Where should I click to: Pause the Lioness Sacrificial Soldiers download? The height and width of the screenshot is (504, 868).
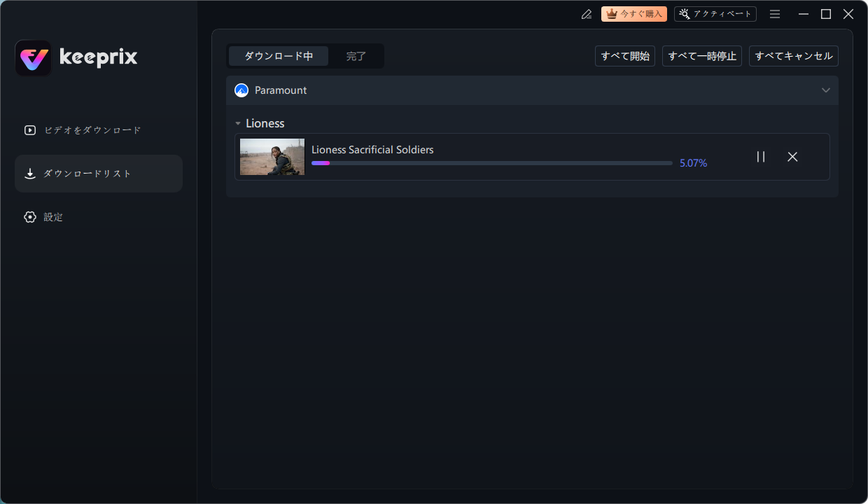click(x=761, y=157)
